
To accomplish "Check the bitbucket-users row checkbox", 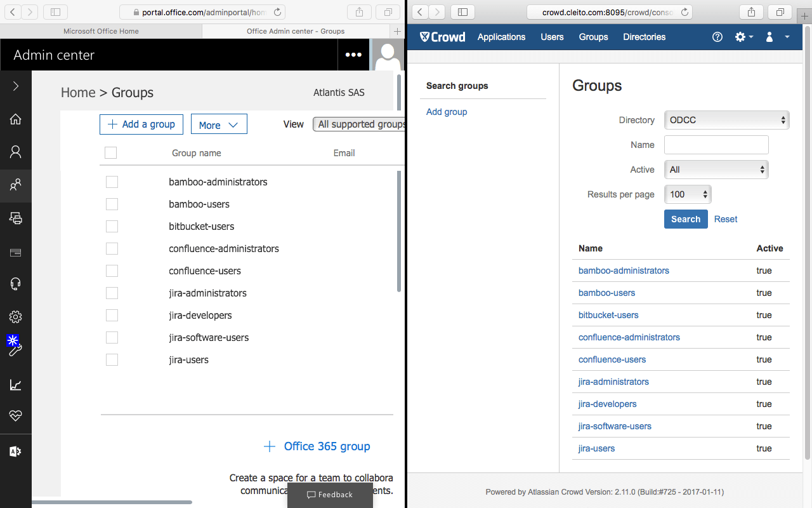I will [112, 226].
